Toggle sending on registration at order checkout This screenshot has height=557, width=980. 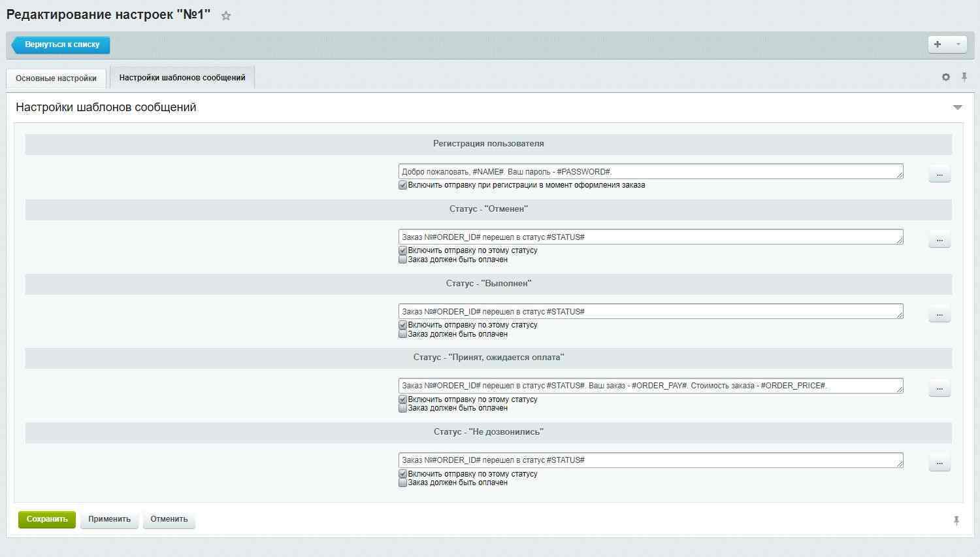click(402, 186)
